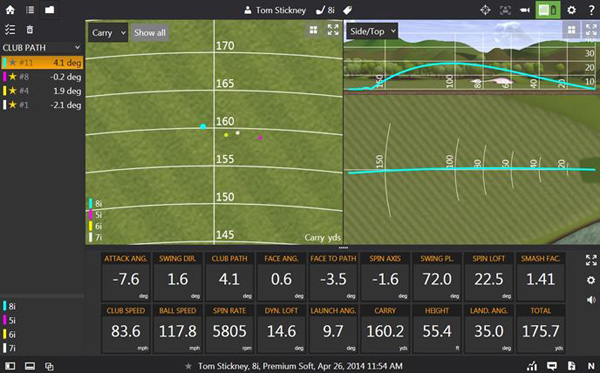
Task: Open the multi-window icon in bottom bar
Action: tap(49, 366)
